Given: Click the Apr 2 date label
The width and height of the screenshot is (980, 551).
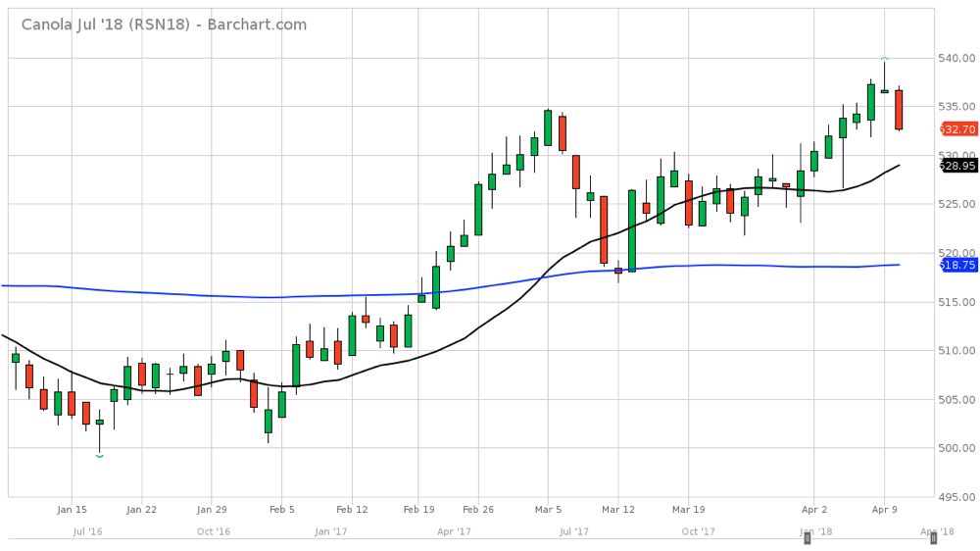Looking at the screenshot, I should [x=814, y=509].
